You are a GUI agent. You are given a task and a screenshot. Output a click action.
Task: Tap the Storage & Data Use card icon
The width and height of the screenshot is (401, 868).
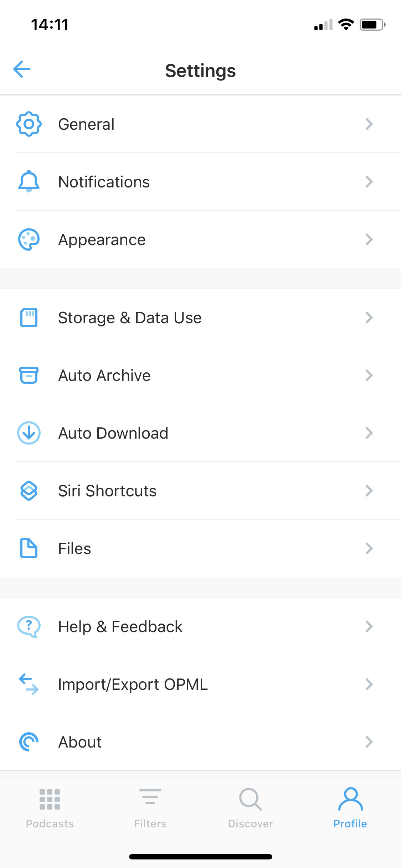click(x=29, y=317)
